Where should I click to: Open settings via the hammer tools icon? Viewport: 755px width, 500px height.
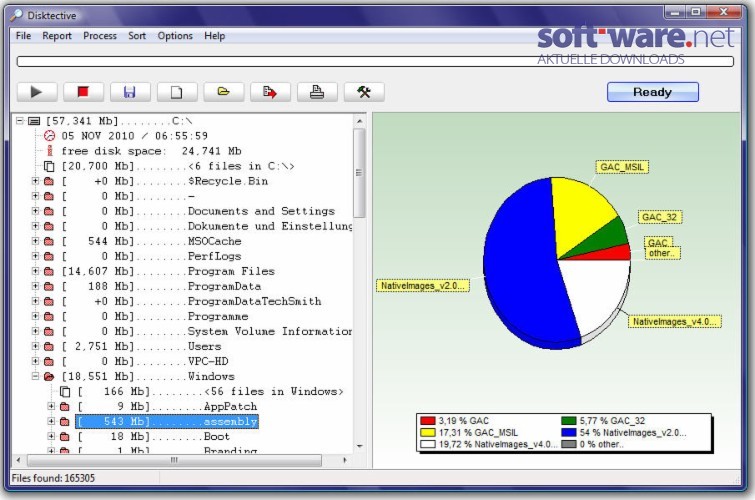(x=364, y=92)
